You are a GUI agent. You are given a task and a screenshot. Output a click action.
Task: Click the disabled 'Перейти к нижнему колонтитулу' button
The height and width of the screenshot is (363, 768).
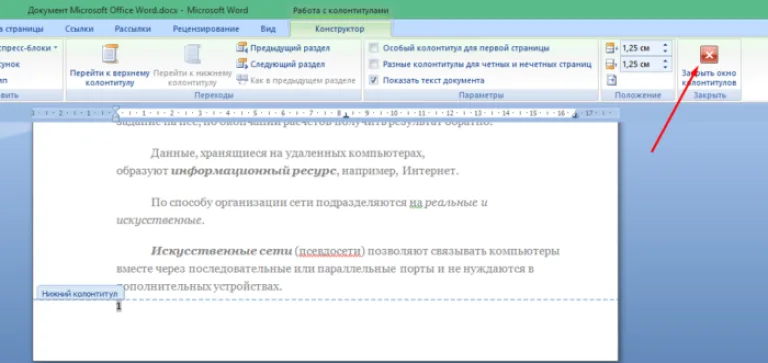tap(192, 65)
